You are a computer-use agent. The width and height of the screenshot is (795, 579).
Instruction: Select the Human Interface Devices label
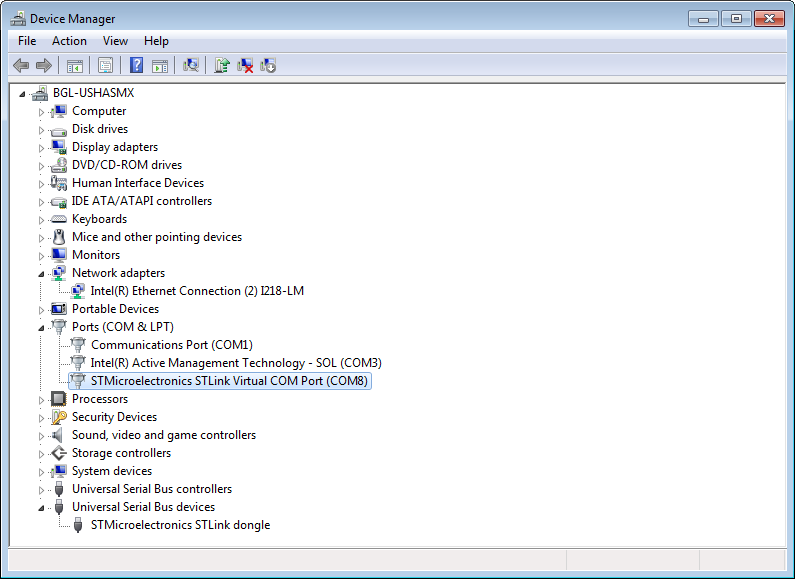tap(138, 183)
